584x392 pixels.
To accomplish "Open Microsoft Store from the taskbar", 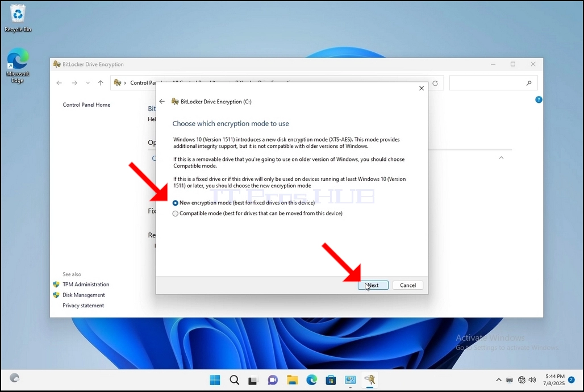I will click(x=331, y=380).
